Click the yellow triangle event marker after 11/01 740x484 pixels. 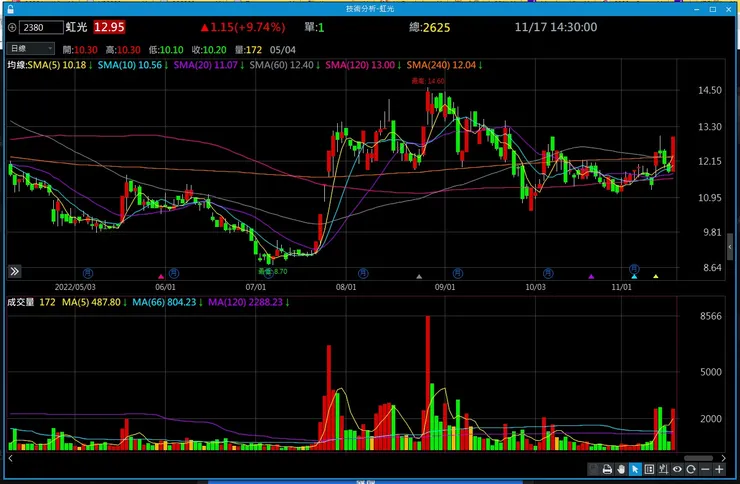(x=656, y=276)
